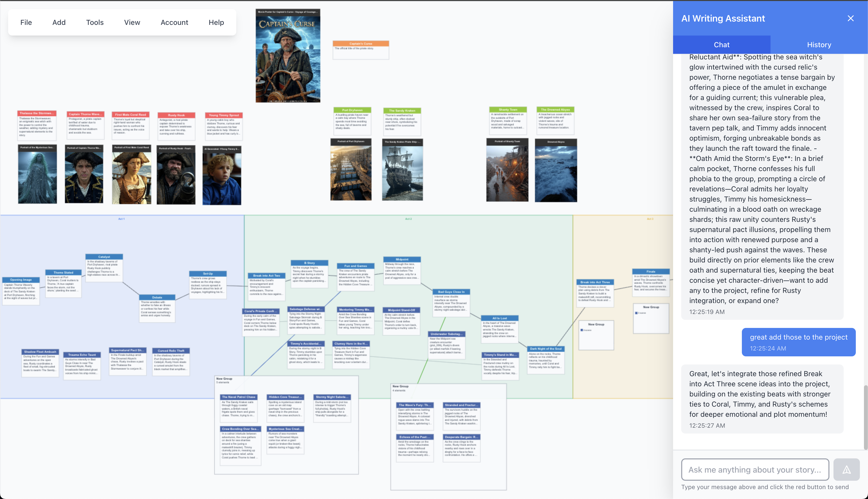Open the Add menu

[x=59, y=22]
